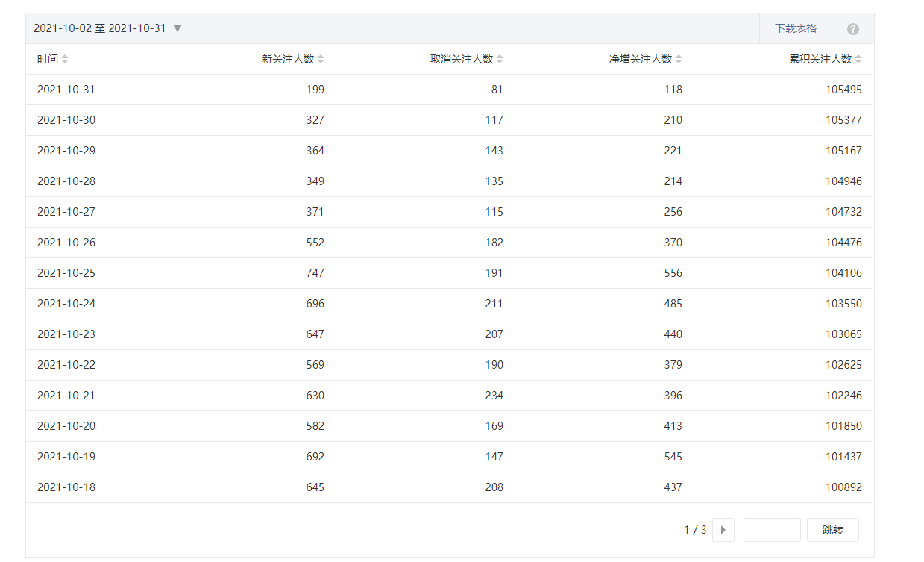
Task: Click new followers value 747
Action: click(x=315, y=273)
